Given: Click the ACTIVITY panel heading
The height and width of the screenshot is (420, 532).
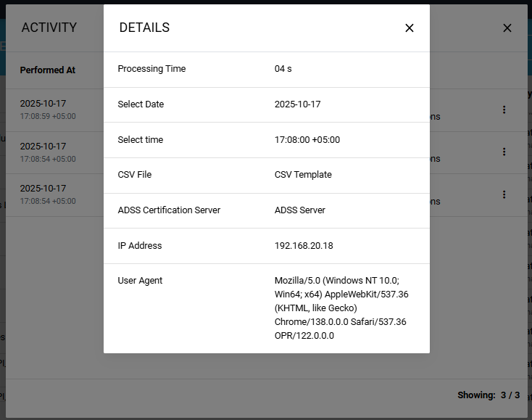Looking at the screenshot, I should point(49,28).
